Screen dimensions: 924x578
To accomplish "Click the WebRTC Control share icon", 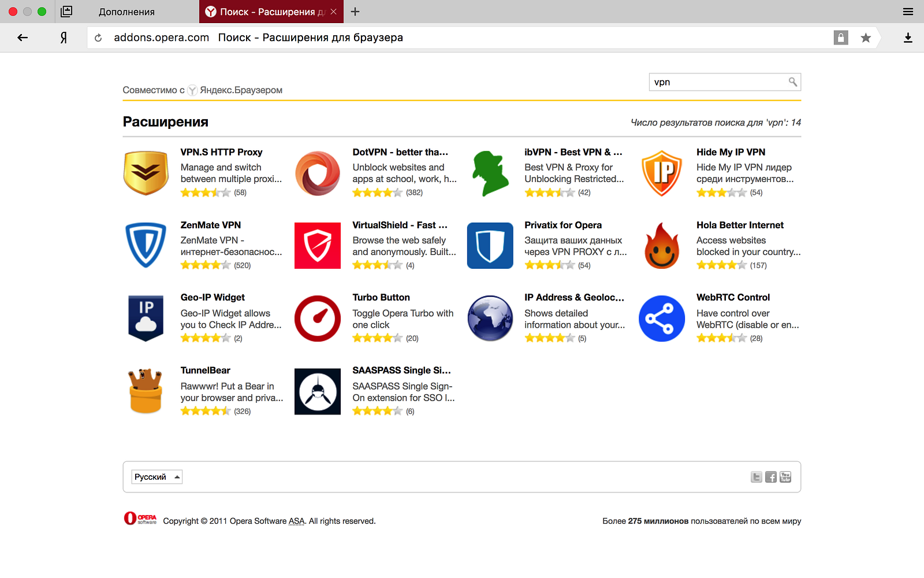I will point(662,318).
